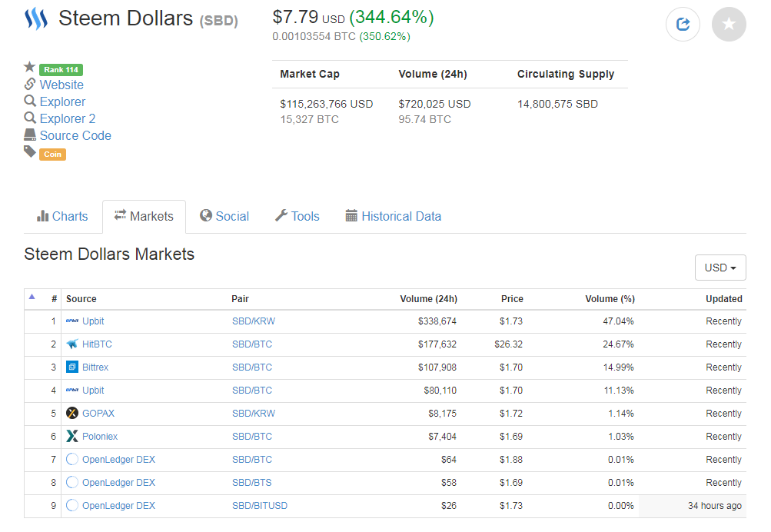Open the Source Code link

pyautogui.click(x=75, y=135)
